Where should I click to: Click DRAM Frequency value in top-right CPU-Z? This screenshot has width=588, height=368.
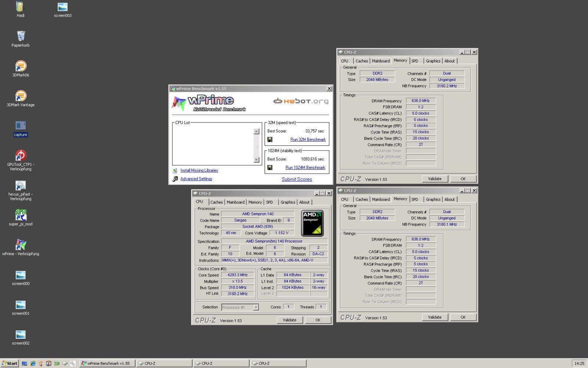(x=421, y=100)
